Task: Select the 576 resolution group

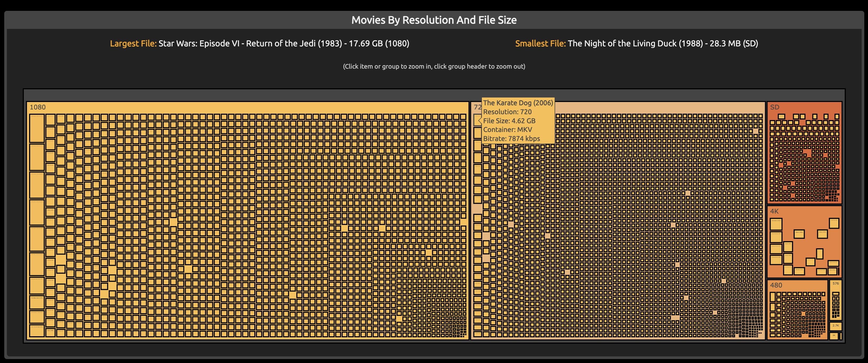Action: coord(836,284)
